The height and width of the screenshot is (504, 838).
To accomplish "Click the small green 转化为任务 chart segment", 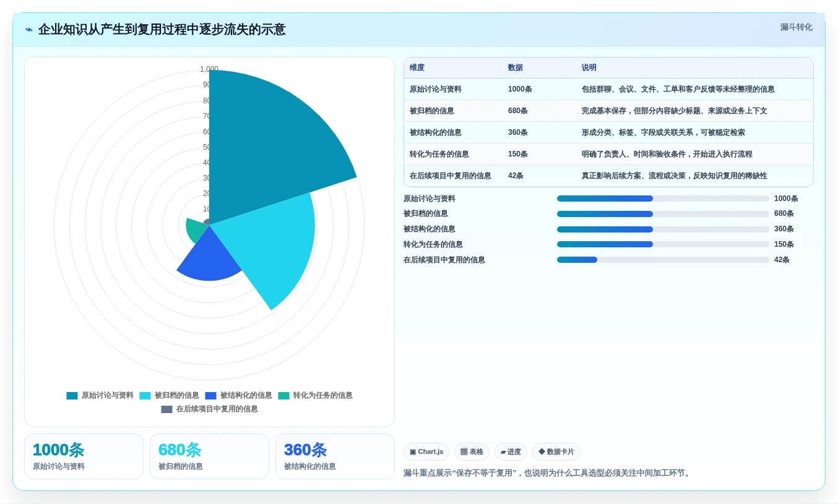I will click(x=197, y=230).
